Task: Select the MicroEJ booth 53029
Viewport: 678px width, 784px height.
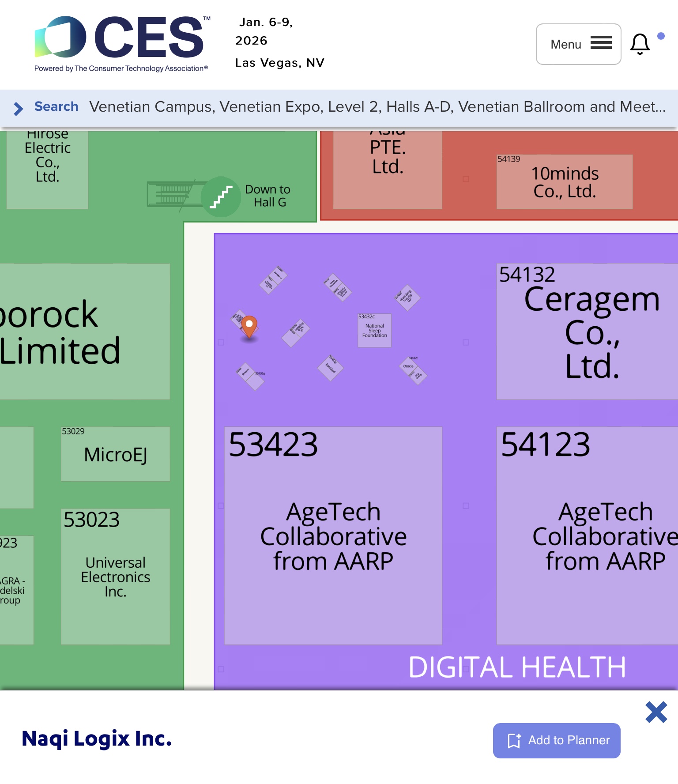Action: click(x=115, y=454)
